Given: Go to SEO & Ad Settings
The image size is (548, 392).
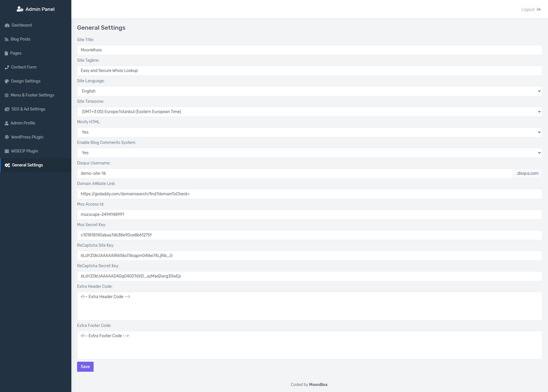Looking at the screenshot, I should click(x=28, y=109).
